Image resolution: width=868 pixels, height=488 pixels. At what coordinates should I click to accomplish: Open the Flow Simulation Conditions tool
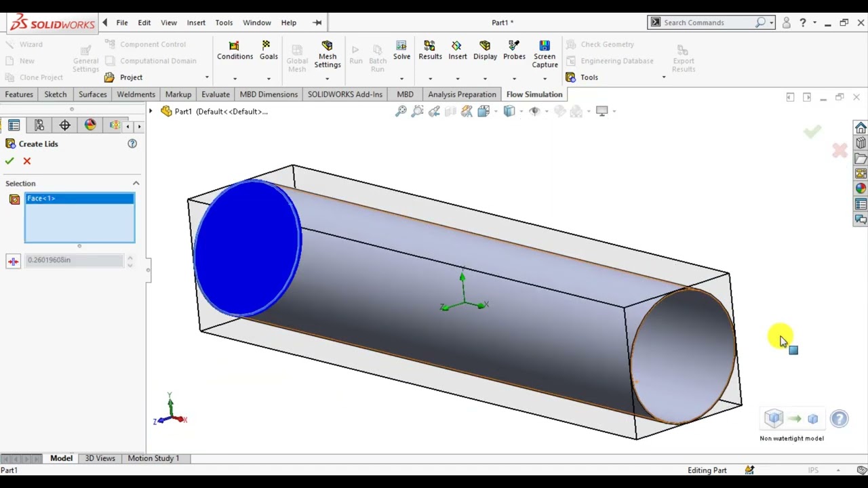[235, 51]
